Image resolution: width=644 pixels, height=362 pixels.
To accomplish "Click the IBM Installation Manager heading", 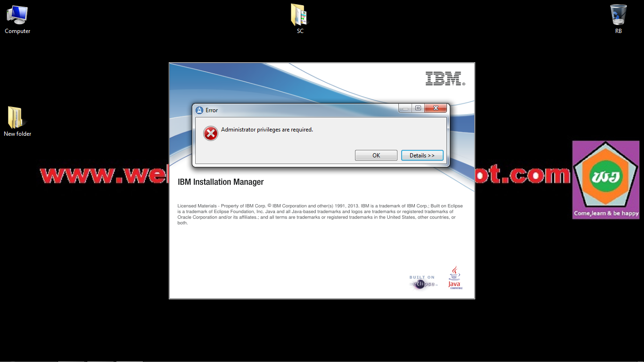I will (220, 182).
